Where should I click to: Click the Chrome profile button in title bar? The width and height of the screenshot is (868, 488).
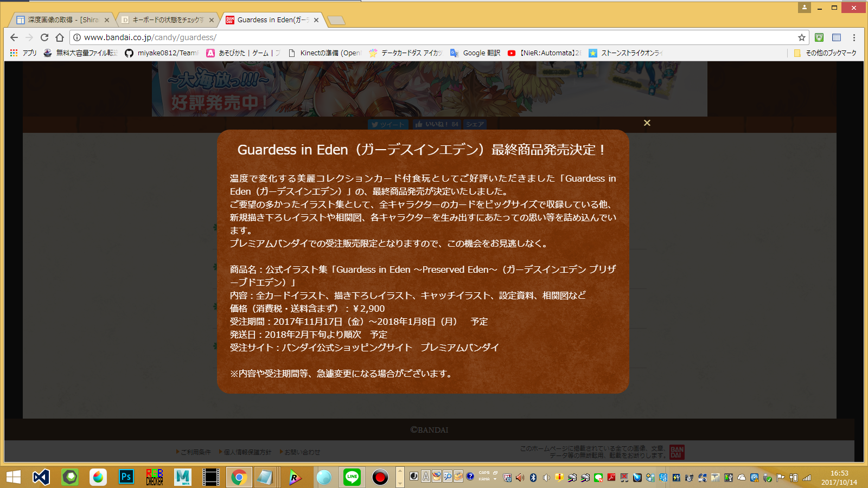pos(804,7)
